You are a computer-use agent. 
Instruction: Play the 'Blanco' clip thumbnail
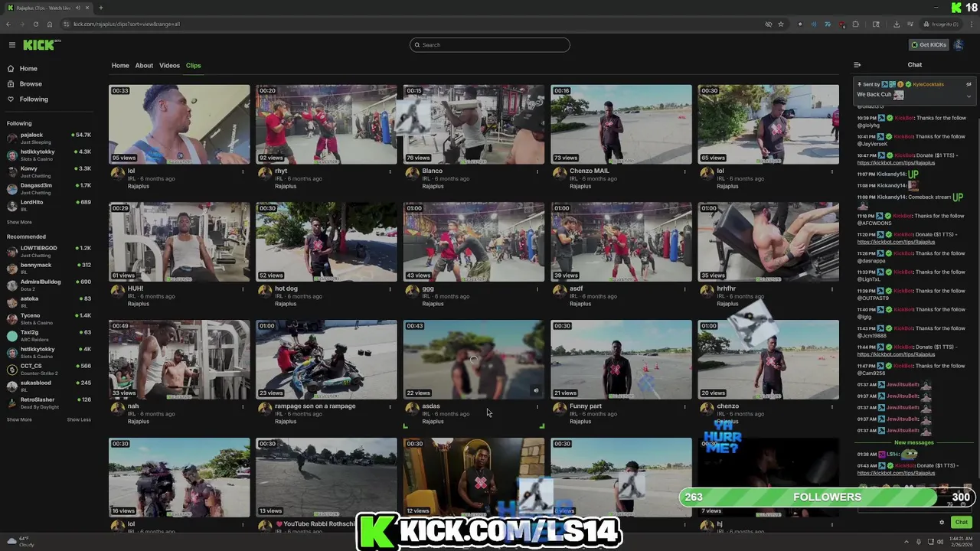pyautogui.click(x=474, y=124)
